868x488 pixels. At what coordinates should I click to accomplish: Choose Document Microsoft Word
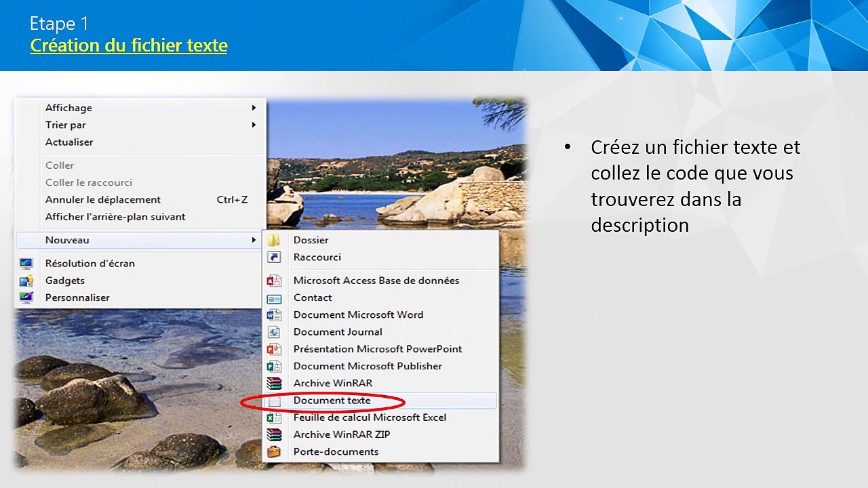pos(380,314)
